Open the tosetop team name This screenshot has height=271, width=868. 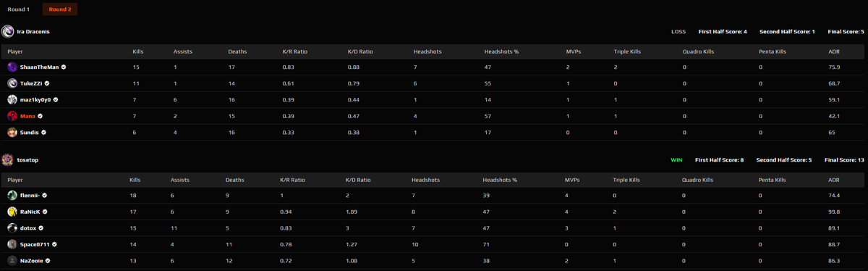click(x=27, y=159)
